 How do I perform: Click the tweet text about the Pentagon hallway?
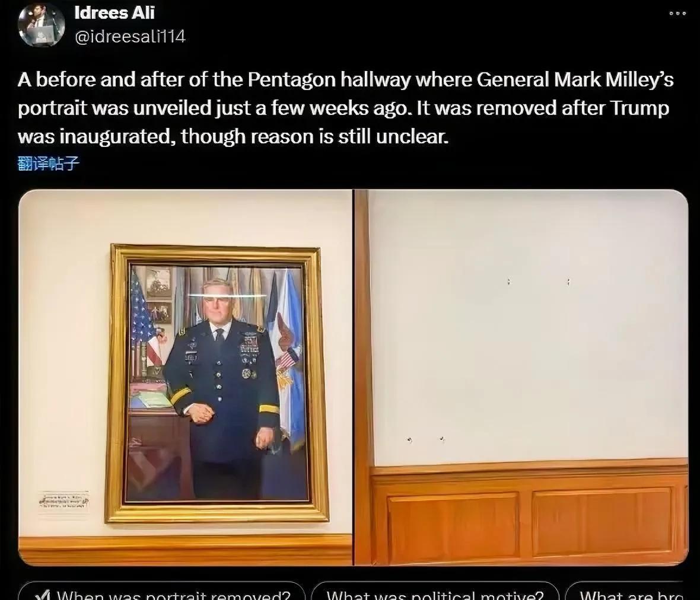(x=345, y=108)
